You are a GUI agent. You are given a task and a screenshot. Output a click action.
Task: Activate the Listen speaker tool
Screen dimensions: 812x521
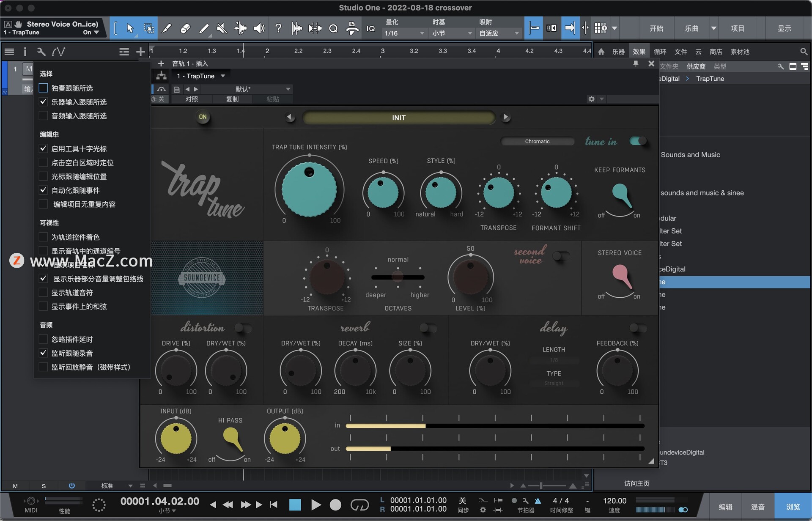click(259, 28)
